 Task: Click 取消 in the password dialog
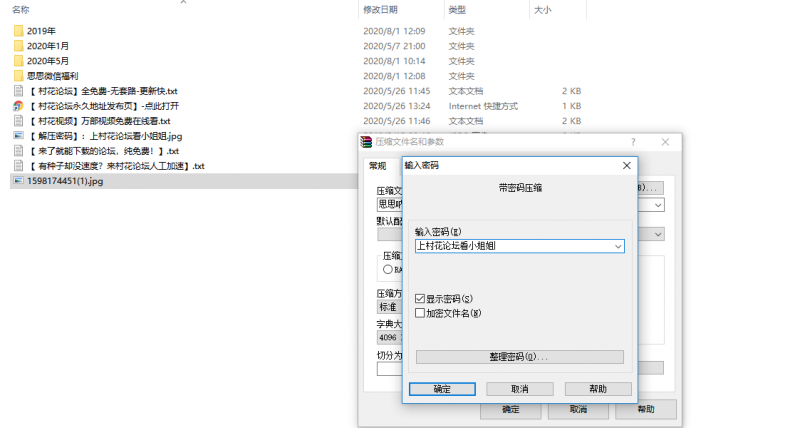coord(519,389)
